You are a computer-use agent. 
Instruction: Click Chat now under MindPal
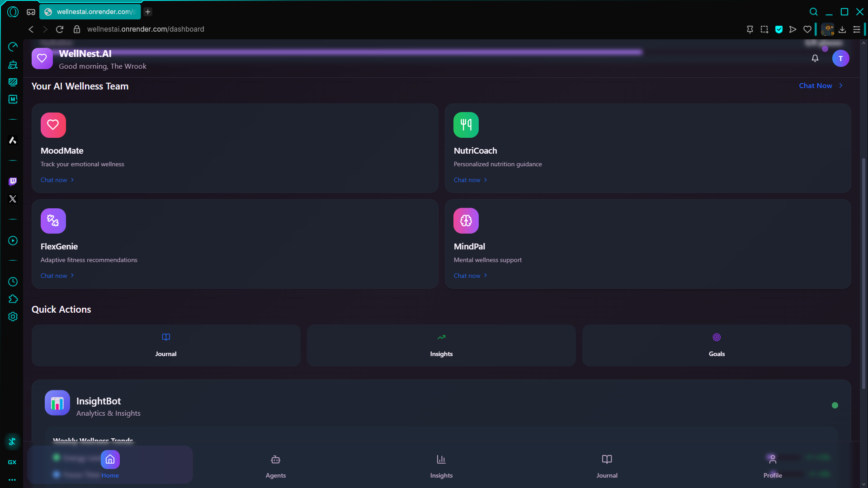pos(467,276)
